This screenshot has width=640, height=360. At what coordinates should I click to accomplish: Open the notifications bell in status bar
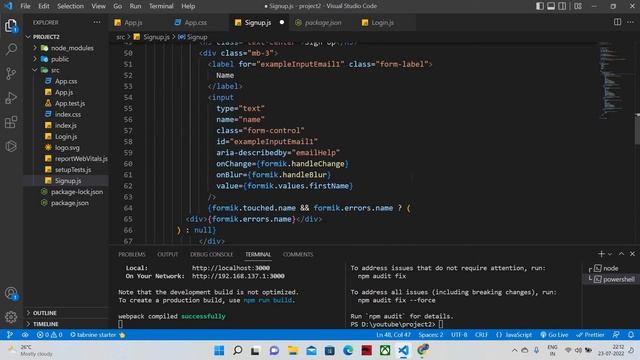tap(631, 335)
